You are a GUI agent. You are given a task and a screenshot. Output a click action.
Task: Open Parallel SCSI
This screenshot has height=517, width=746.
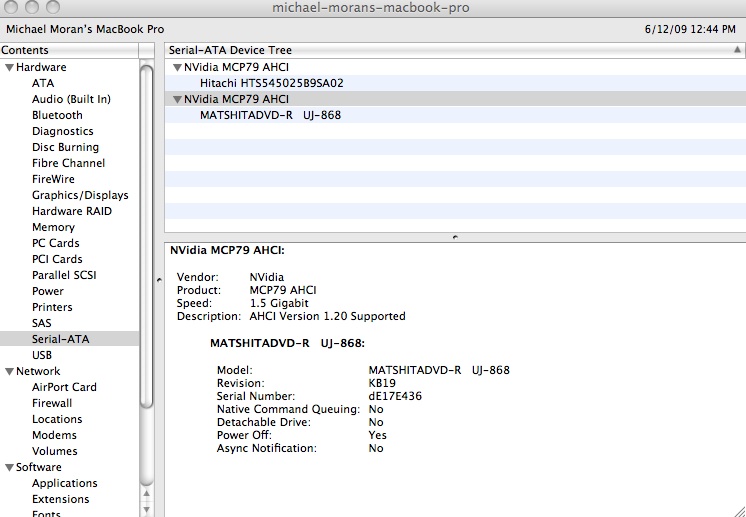64,275
